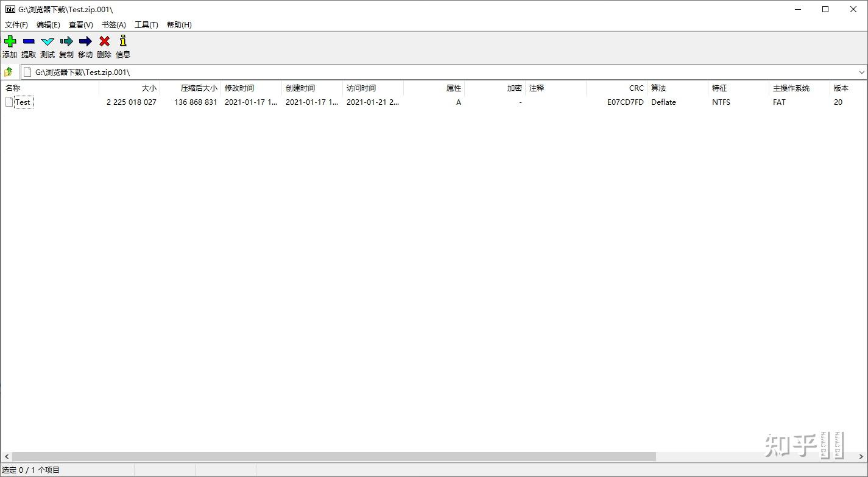Maximize the 7-Zip window

click(x=826, y=9)
